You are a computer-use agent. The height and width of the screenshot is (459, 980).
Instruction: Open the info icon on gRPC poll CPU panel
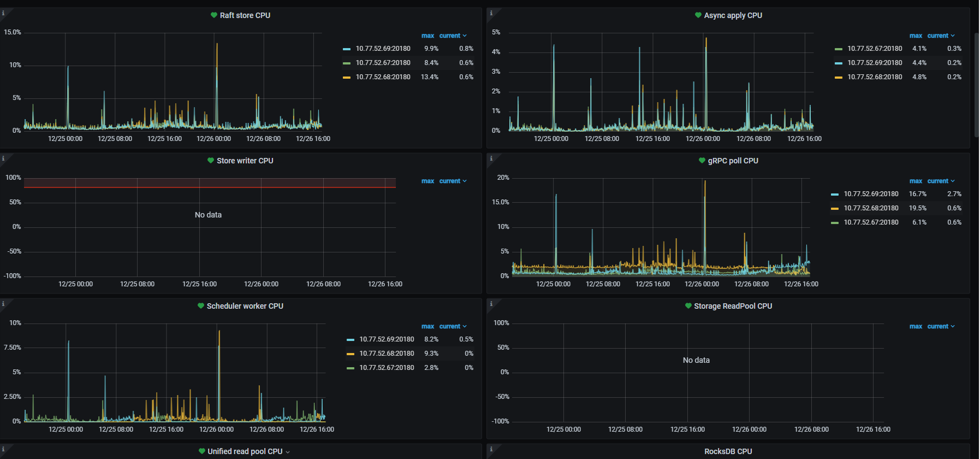point(491,158)
